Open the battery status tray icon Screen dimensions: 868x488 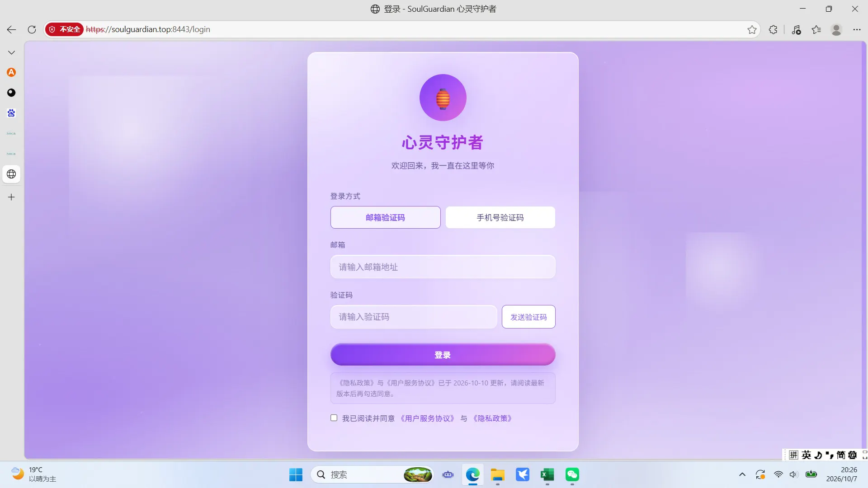pos(811,474)
